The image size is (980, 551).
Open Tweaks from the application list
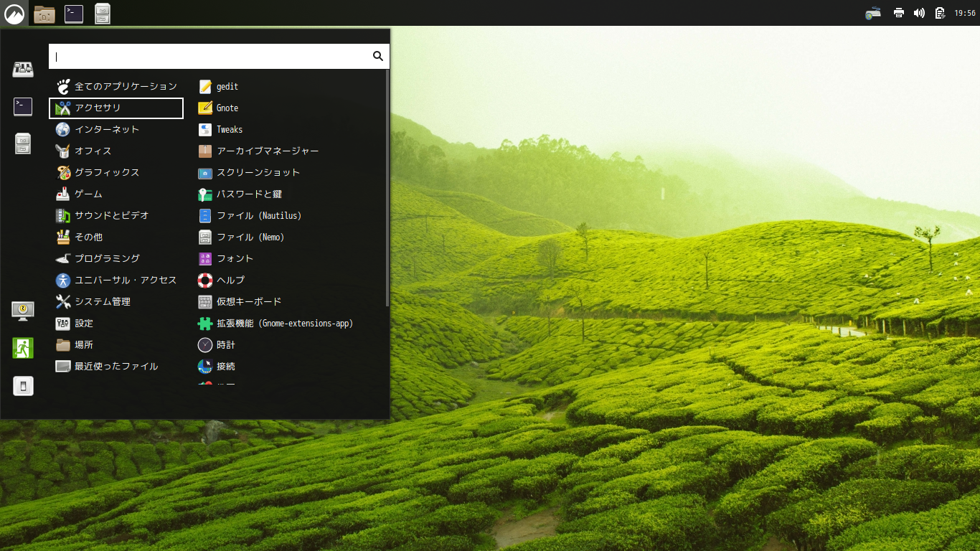[x=220, y=130]
